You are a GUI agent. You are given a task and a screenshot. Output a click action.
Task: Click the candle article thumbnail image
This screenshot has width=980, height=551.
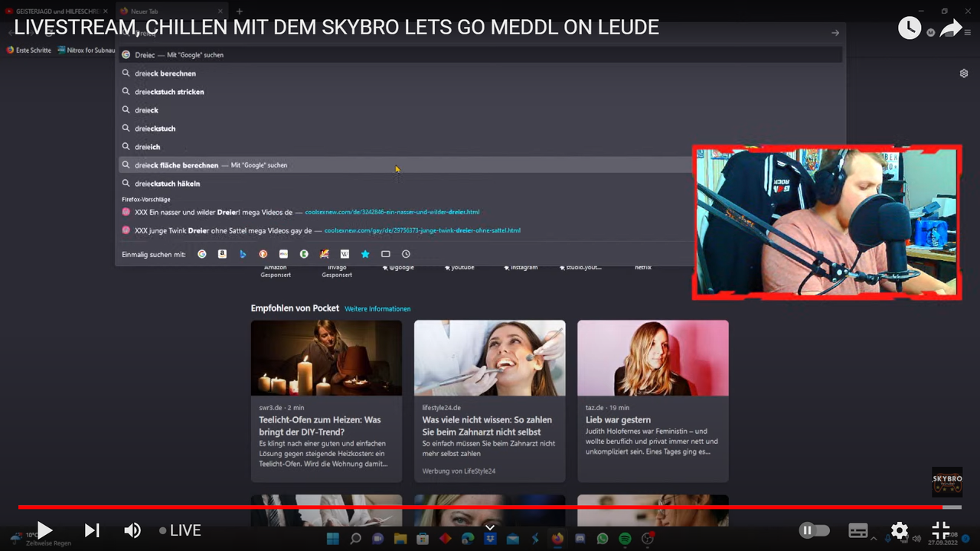(x=326, y=357)
